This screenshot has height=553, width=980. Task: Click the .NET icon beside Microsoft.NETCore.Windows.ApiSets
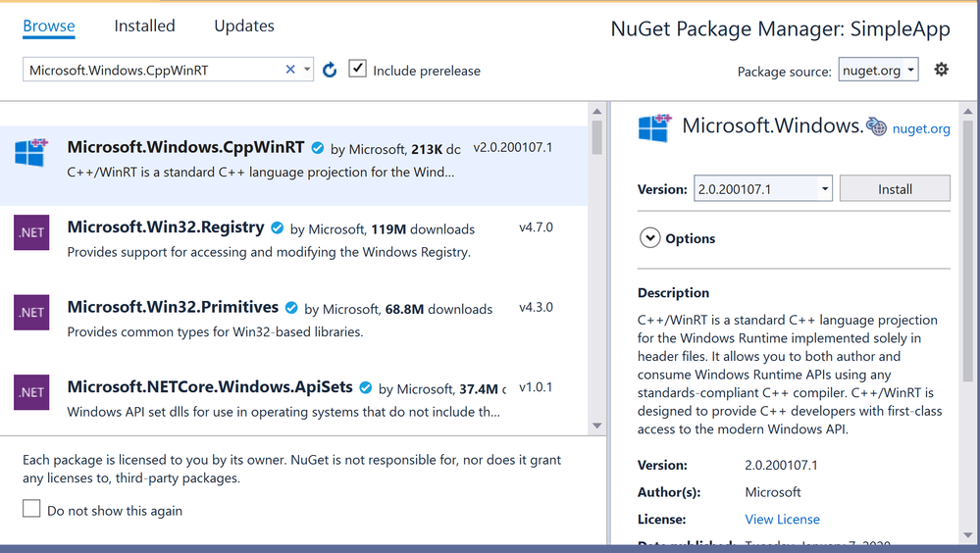coord(31,392)
